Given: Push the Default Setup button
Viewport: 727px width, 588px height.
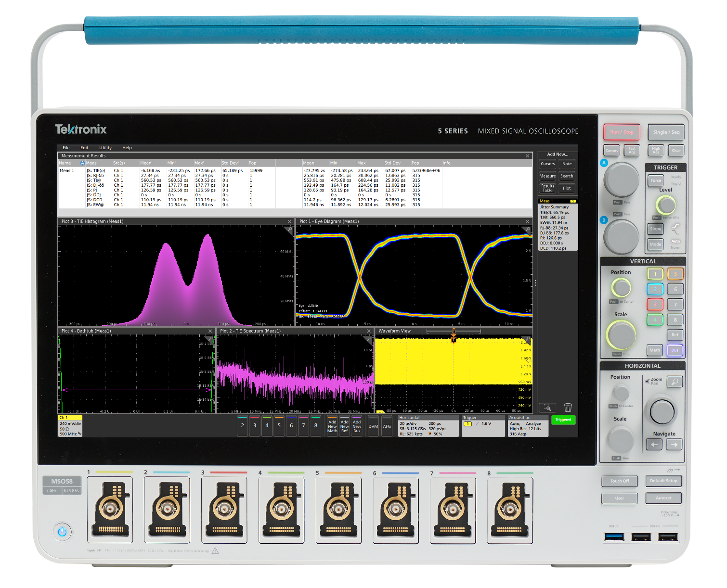Looking at the screenshot, I should pos(663,481).
